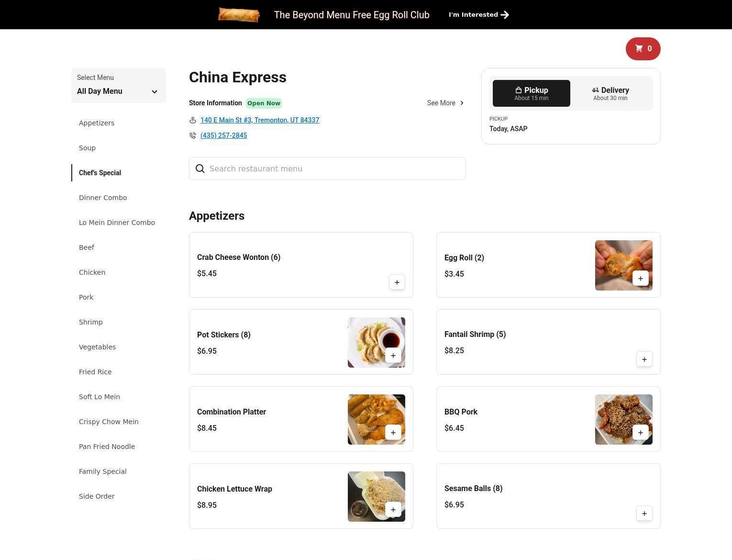Add Chicken Lettuce Wrap with plus icon
Viewport: 732px width, 560px height.
tap(393, 510)
